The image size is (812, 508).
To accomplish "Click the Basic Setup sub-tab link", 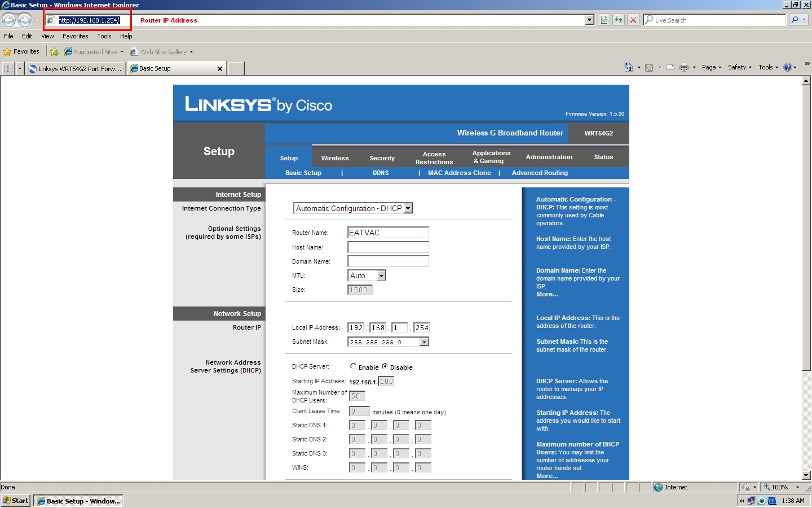I will (303, 173).
